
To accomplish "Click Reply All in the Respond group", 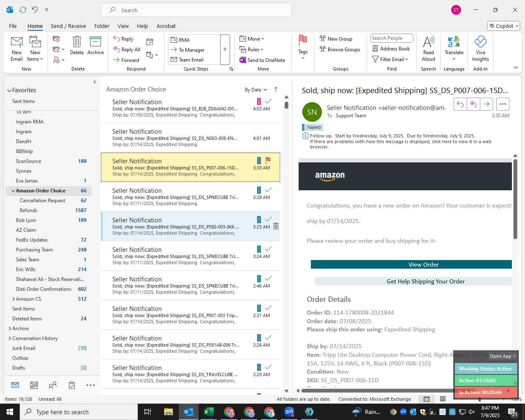I will [x=127, y=50].
